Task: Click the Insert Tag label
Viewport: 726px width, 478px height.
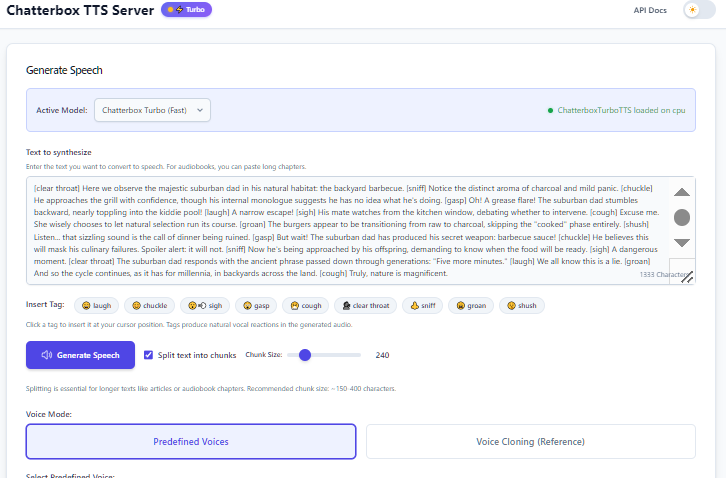Action: tap(45, 304)
